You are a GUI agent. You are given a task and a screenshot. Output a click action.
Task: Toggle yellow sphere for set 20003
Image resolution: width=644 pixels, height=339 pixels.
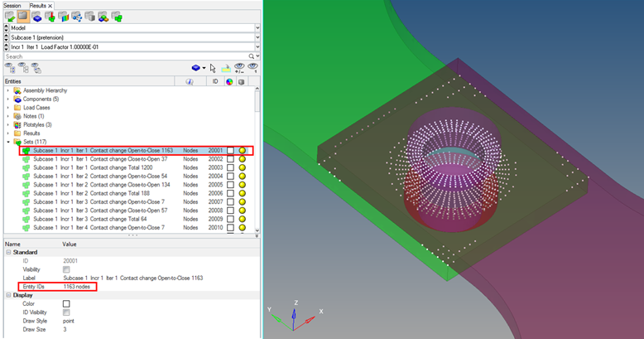[x=243, y=167]
